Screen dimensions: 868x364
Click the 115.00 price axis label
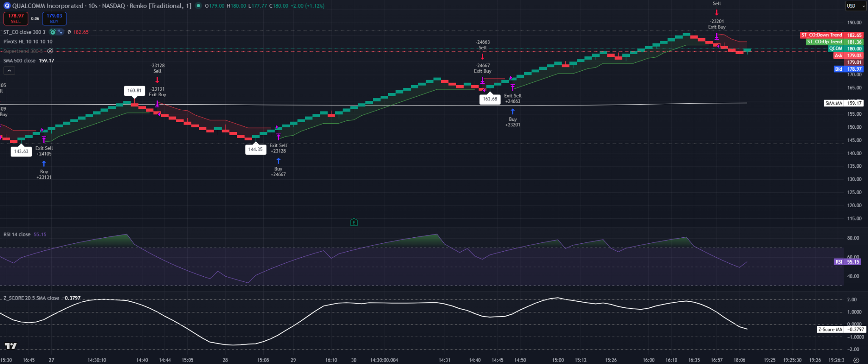854,219
